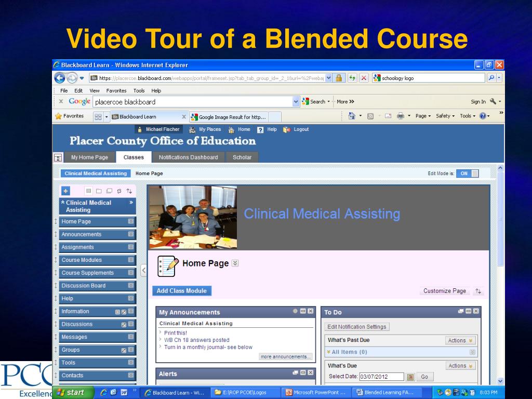532x399 pixels.
Task: Click the text accessibility icon left of My Home Page
Action: (x=58, y=158)
